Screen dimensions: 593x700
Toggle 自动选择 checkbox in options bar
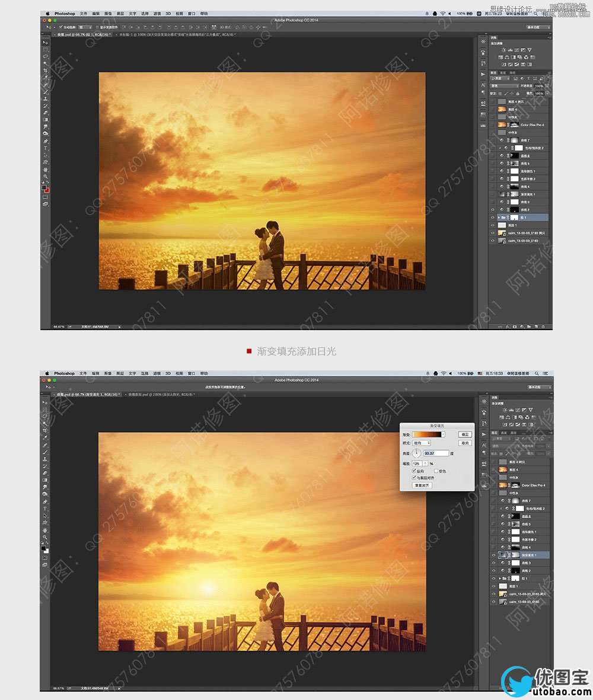pyautogui.click(x=60, y=27)
